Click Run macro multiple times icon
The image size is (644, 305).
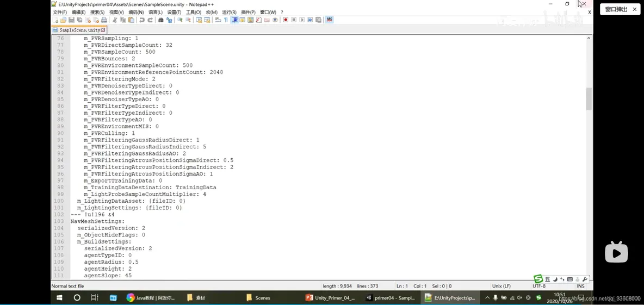point(310,20)
